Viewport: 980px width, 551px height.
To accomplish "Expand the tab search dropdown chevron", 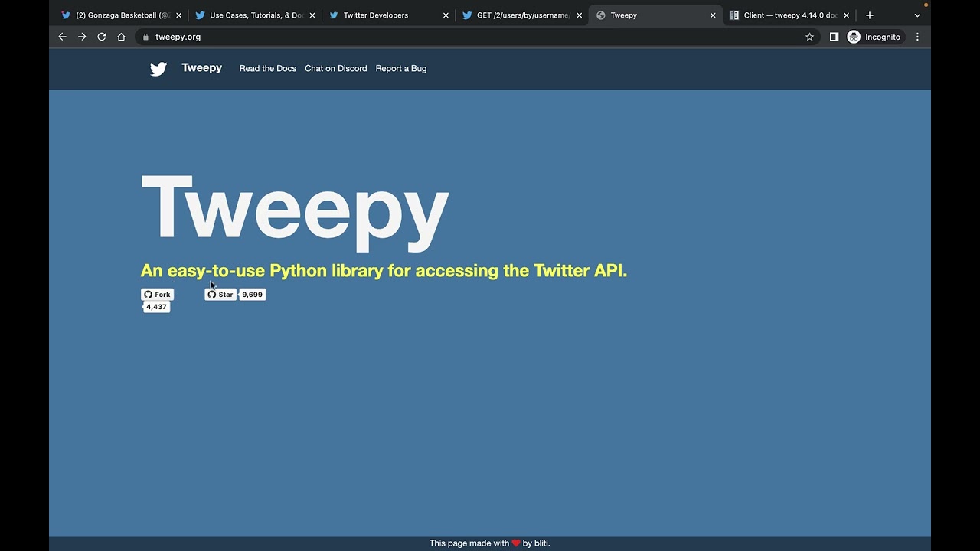I will pos(917,15).
